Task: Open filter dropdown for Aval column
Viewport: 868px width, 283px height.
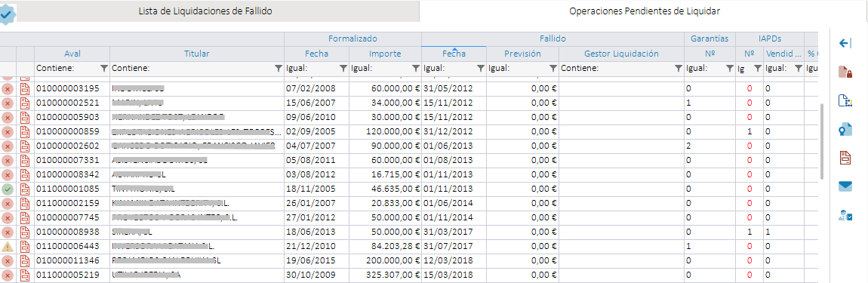Action: pyautogui.click(x=103, y=68)
